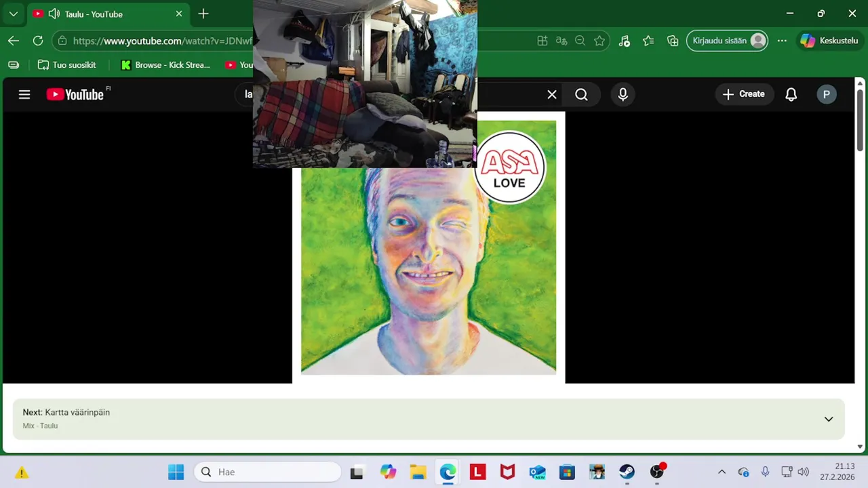
Task: Open YouTube notifications bell
Action: click(791, 95)
